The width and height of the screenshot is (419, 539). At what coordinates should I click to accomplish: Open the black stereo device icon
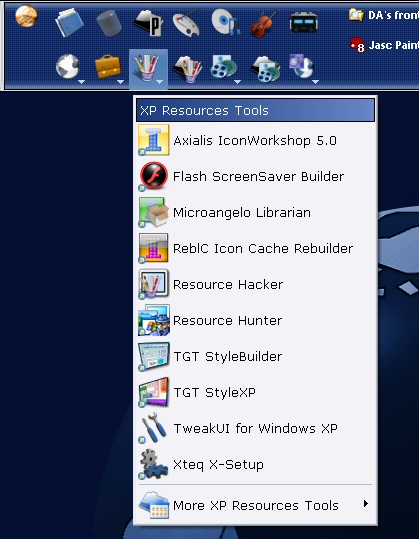[304, 22]
